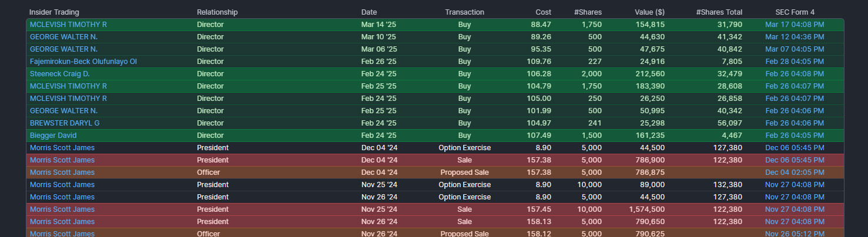Open the Mar 07 04:05 PM filing
The image size is (868, 237).
click(x=795, y=49)
